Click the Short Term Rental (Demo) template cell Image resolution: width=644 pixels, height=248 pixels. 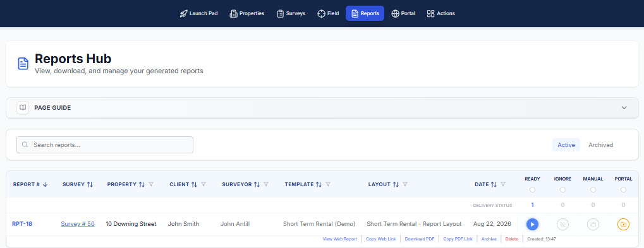319,224
